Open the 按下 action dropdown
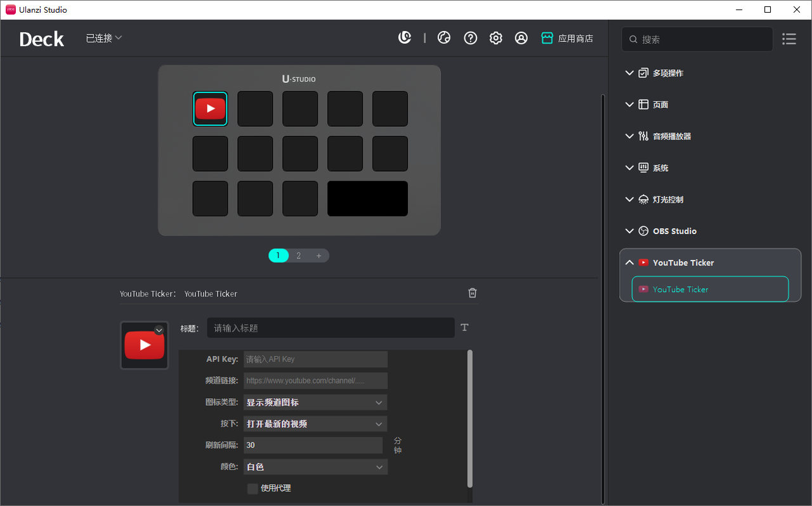812x506 pixels. (315, 424)
